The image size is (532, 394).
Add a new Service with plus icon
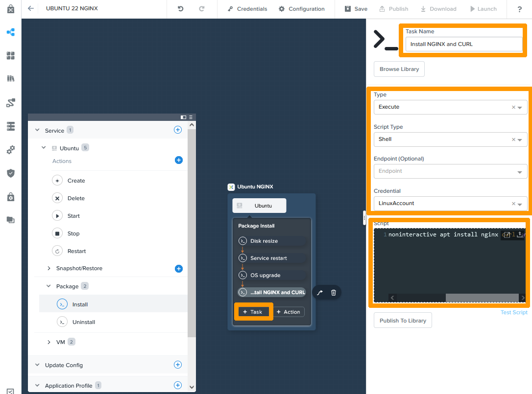pyautogui.click(x=178, y=130)
